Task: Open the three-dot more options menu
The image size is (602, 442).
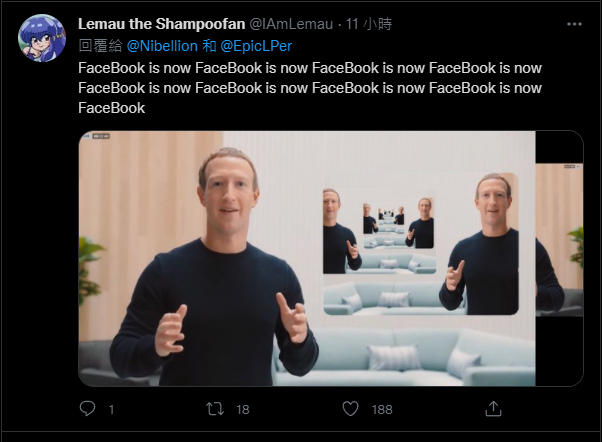Action: (x=572, y=23)
